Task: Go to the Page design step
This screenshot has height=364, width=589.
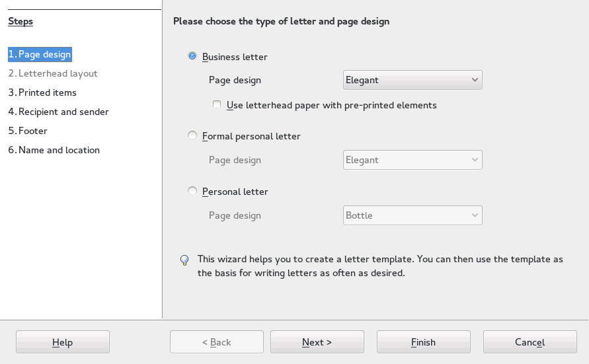Action: pos(40,54)
